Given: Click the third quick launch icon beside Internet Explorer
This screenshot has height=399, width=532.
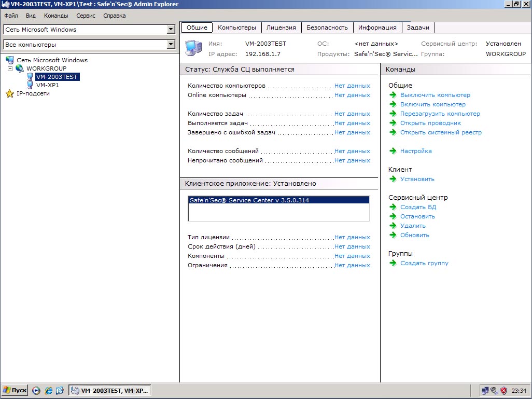Looking at the screenshot, I should coord(60,391).
